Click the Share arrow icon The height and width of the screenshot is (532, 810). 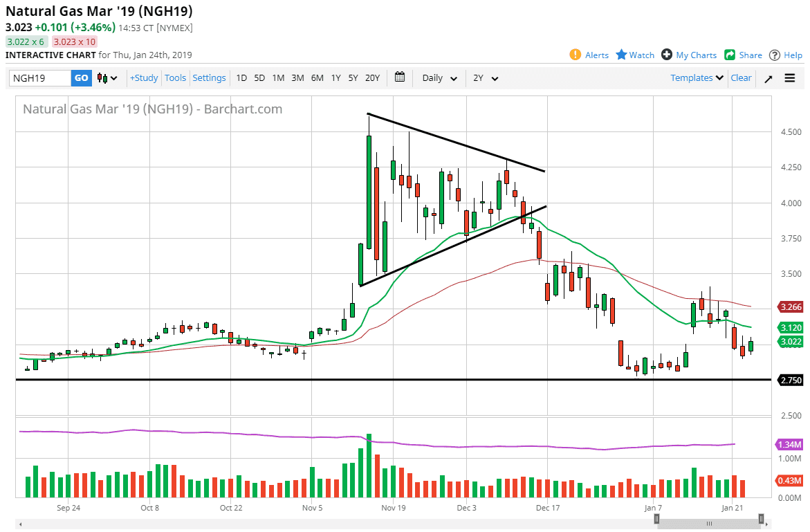(x=730, y=55)
